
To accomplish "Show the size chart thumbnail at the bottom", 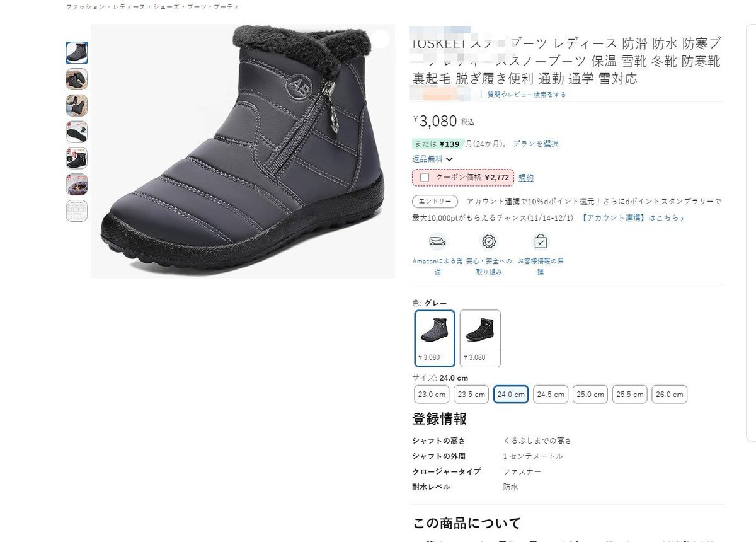I will click(77, 210).
